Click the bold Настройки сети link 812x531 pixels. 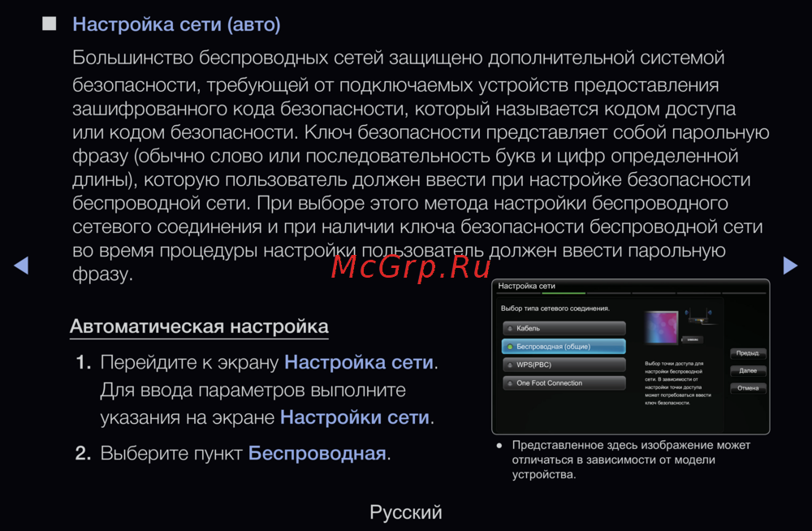pyautogui.click(x=354, y=418)
